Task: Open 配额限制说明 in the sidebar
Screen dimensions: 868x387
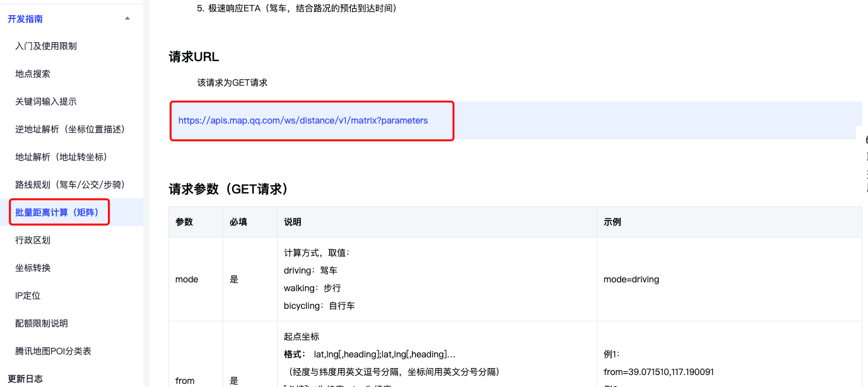Action: click(42, 323)
